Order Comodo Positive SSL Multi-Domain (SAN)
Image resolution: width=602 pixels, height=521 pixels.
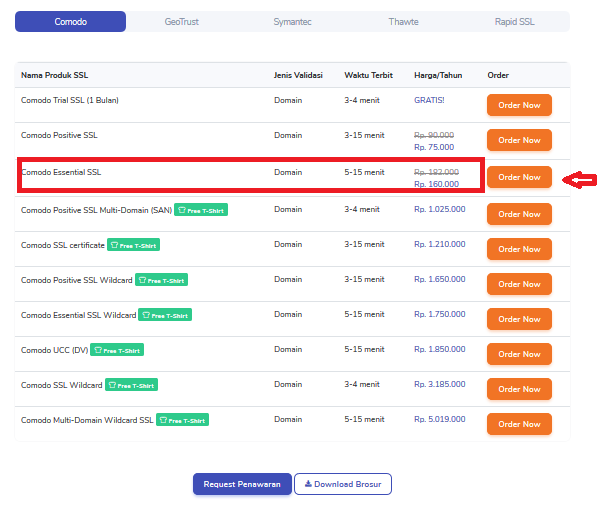coord(519,214)
